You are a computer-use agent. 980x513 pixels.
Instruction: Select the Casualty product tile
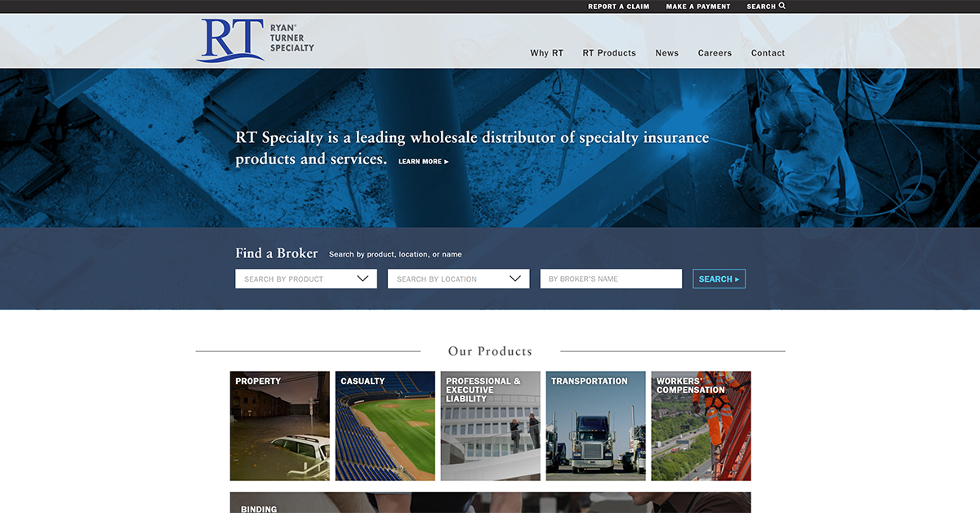tap(385, 426)
